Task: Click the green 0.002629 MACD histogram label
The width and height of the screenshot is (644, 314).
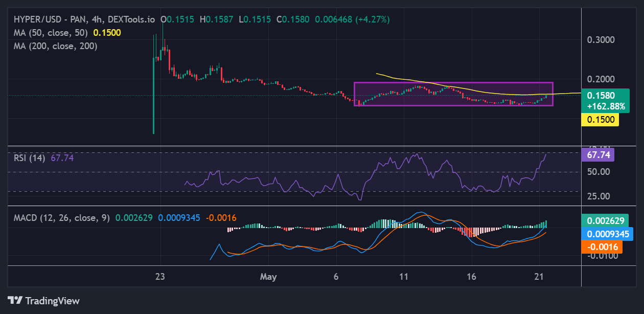Action: [605, 221]
